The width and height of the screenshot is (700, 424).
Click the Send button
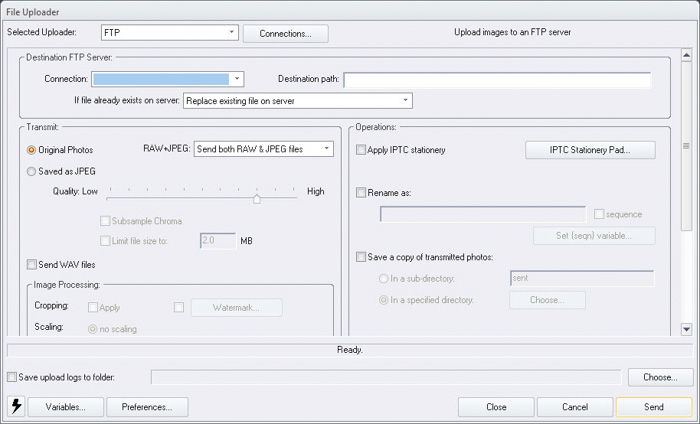[x=654, y=407]
